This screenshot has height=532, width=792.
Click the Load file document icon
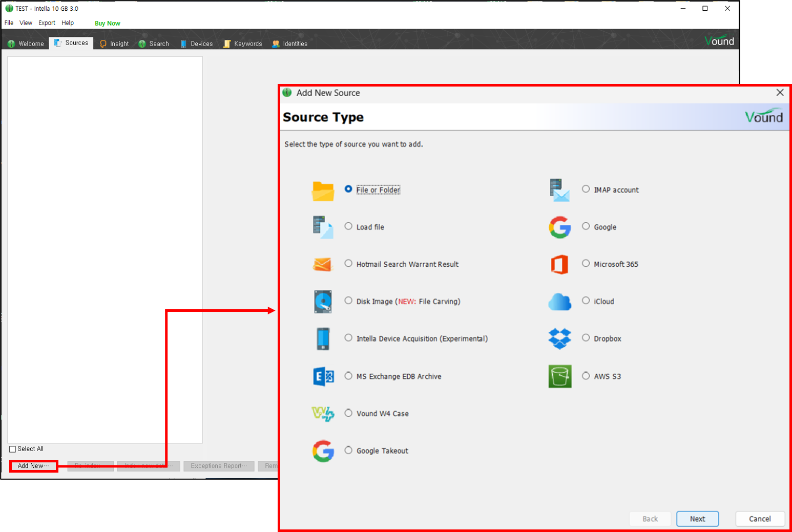click(323, 227)
